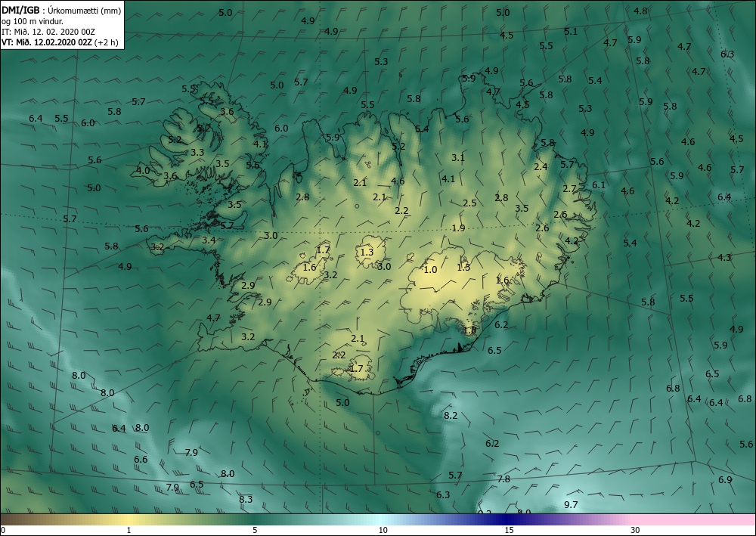Select the "og 100 m vindur." legend line
Viewport: 756px width, 536px height.
[x=33, y=21]
